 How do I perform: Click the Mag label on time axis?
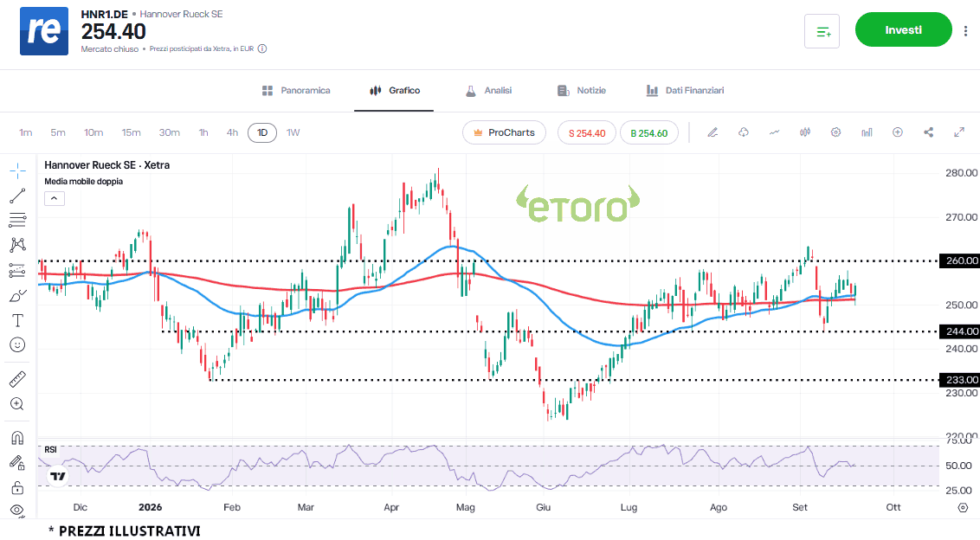click(x=466, y=507)
